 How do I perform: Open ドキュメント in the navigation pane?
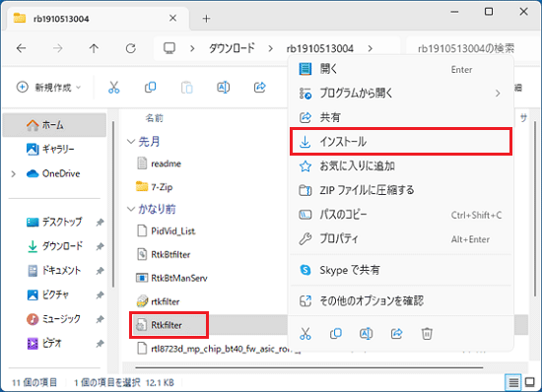tap(54, 271)
